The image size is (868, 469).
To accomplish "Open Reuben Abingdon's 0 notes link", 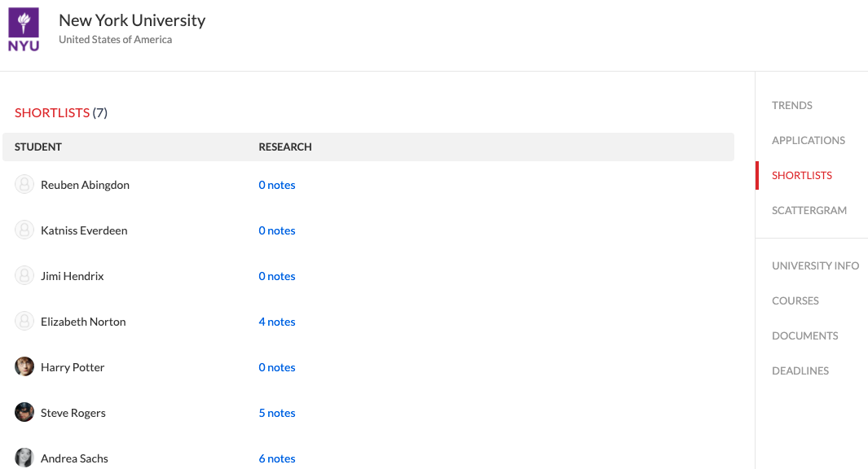I will coord(277,185).
